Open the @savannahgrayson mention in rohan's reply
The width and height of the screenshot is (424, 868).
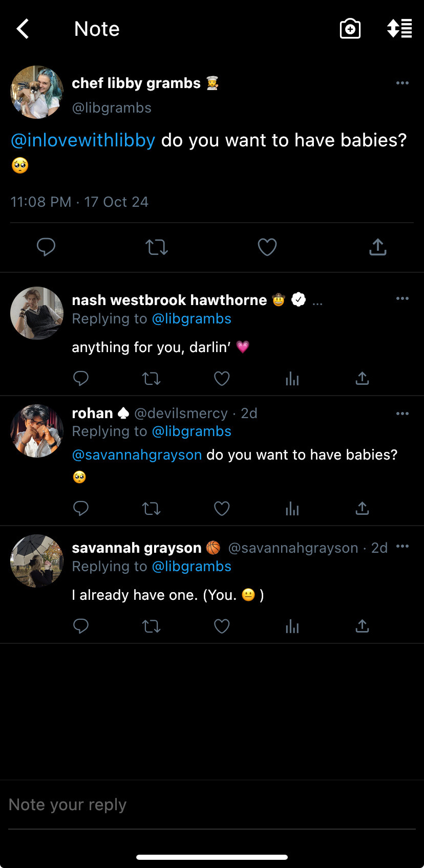(137, 455)
